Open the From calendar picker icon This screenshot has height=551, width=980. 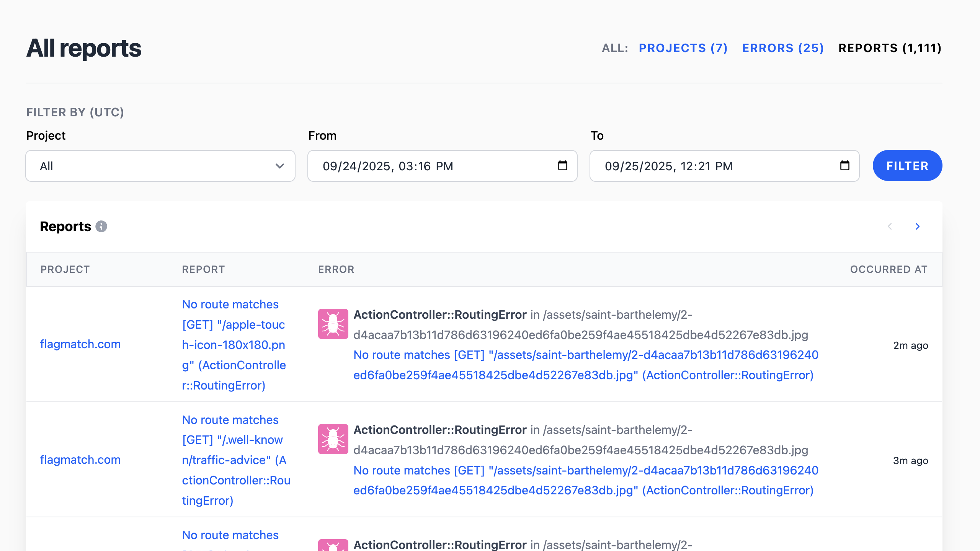coord(562,166)
